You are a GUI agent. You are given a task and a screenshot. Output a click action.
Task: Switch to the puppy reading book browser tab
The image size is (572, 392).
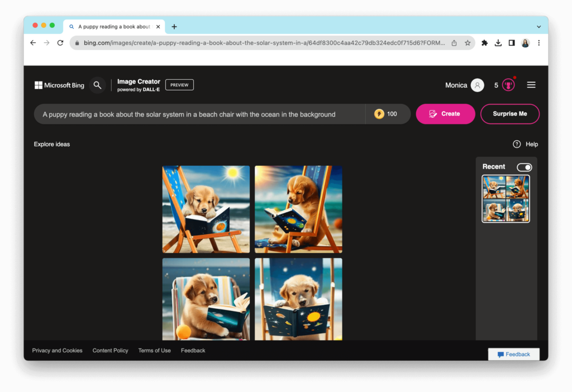[112, 26]
